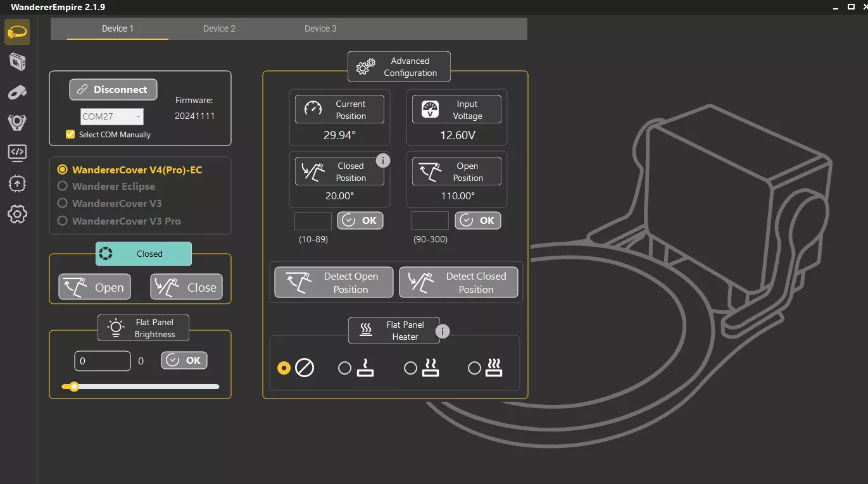Select heater off radio option
This screenshot has height=484, width=868.
(284, 368)
